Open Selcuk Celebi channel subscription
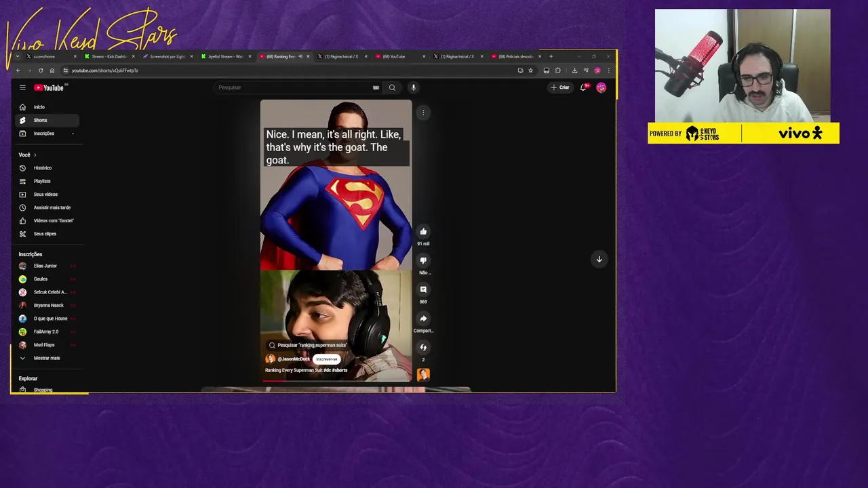 click(47, 292)
